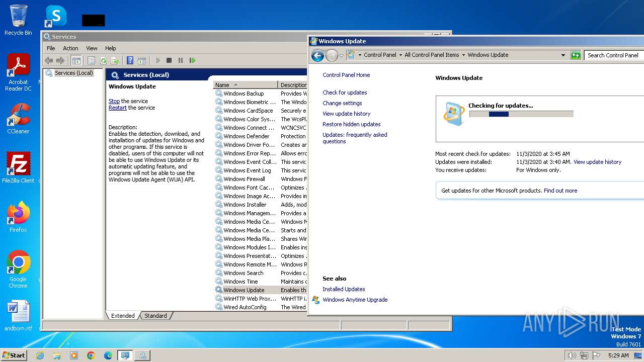Open View update history in left pane
This screenshot has height=362, width=644.
(347, 114)
